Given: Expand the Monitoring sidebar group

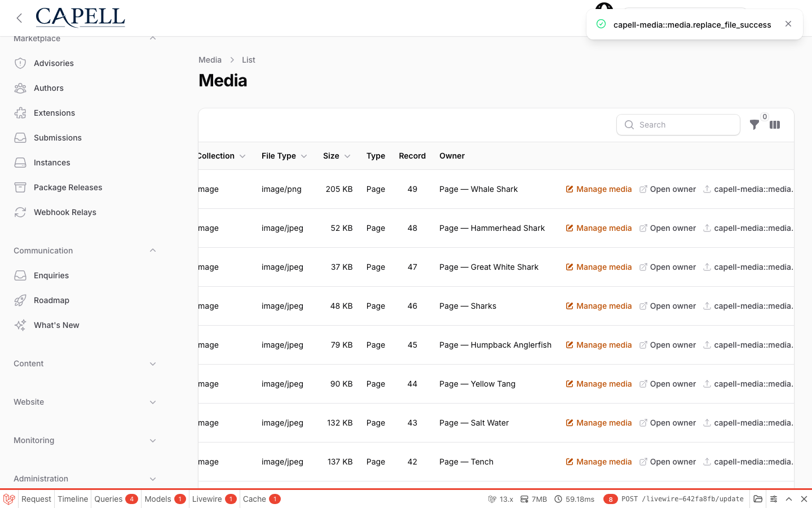Looking at the screenshot, I should [153, 440].
